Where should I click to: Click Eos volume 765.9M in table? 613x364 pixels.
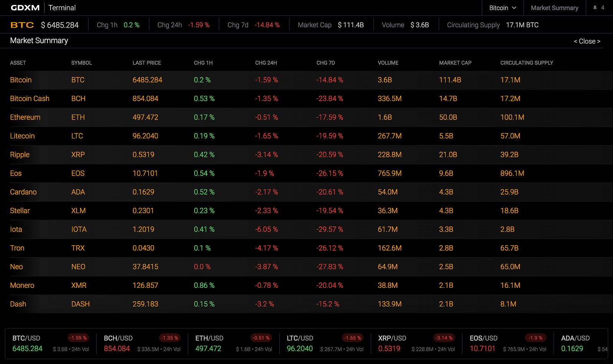pos(390,174)
